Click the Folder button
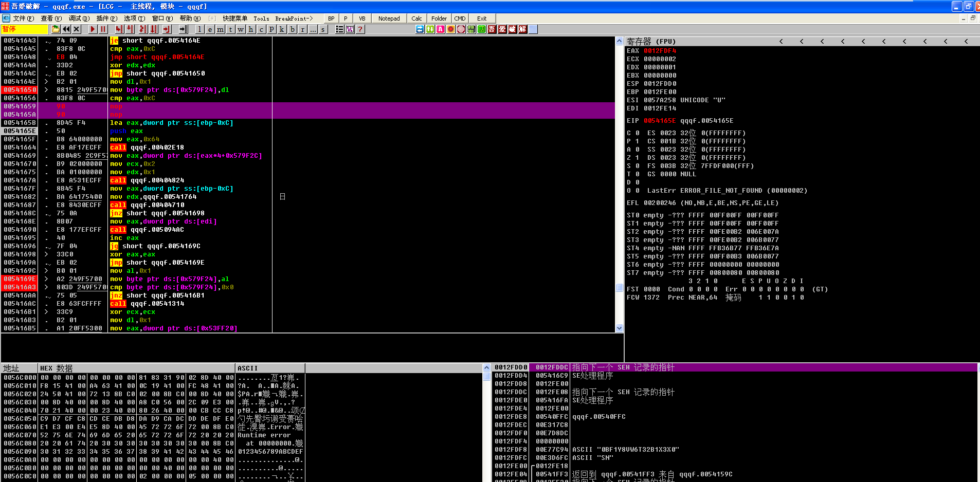Image resolution: width=980 pixels, height=482 pixels. pyautogui.click(x=439, y=18)
